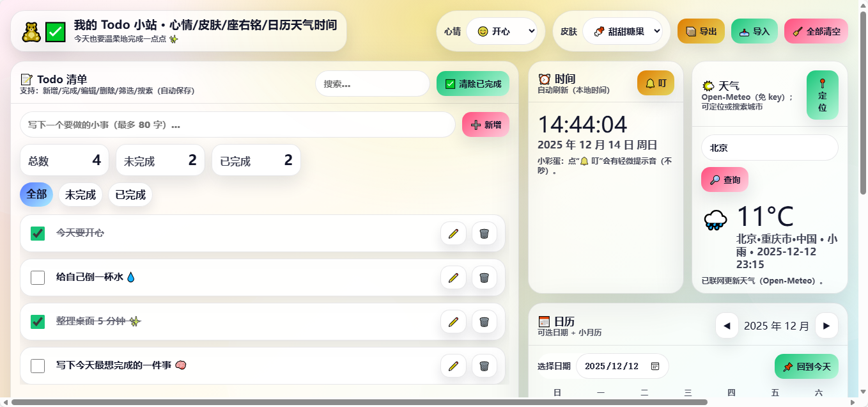This screenshot has width=868, height=407.
Task: Check the 写下今天最想完成的一件事 checkbox
Action: 38,366
